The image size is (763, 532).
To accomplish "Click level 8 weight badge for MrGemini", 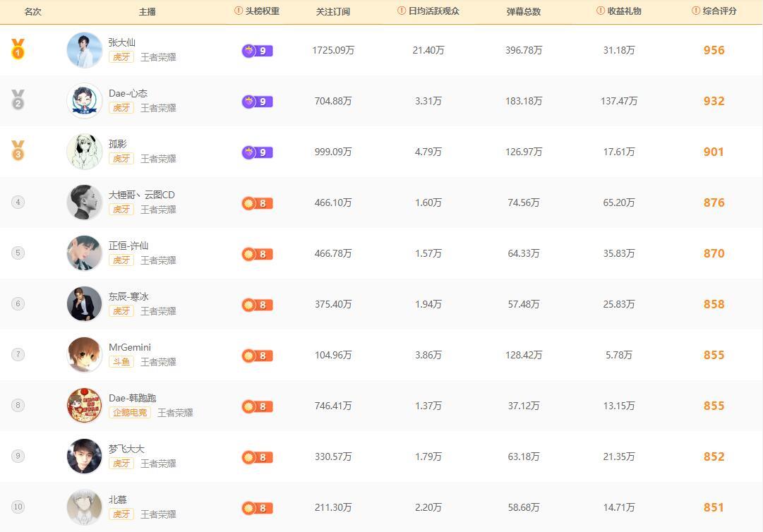I will click(x=257, y=356).
